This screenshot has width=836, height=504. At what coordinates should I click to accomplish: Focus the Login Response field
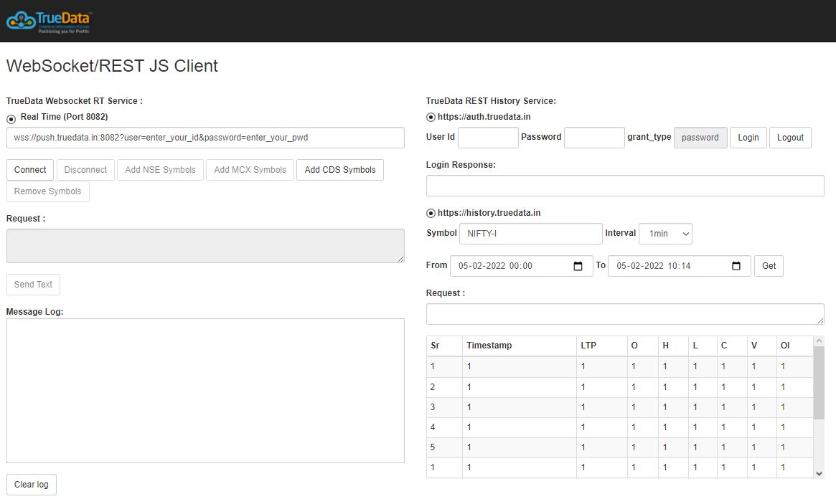point(625,186)
